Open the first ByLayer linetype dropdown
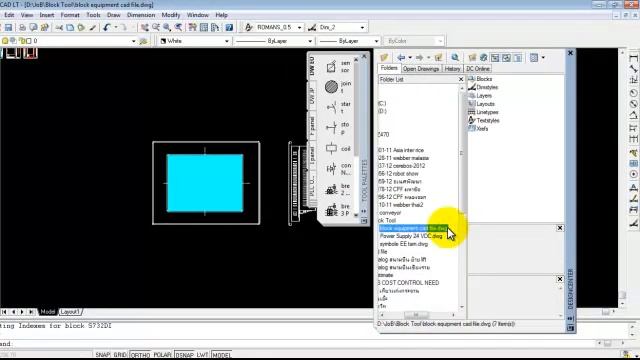The height and width of the screenshot is (360, 640). click(310, 41)
